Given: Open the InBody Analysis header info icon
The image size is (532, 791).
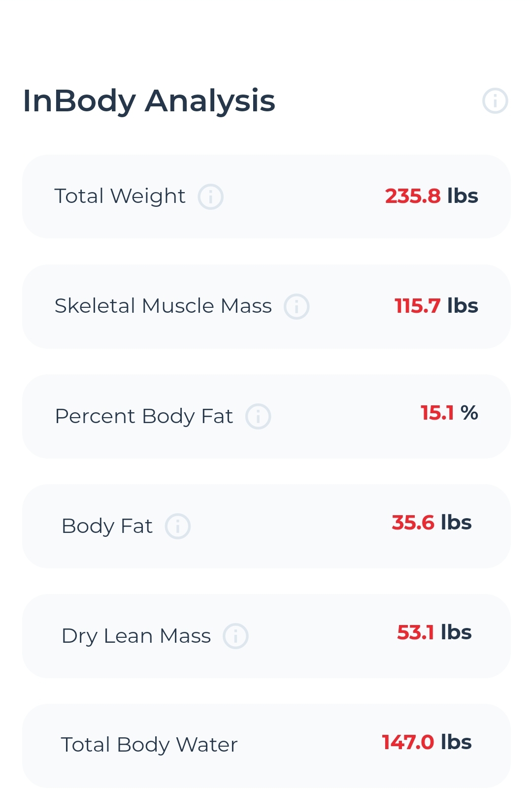Looking at the screenshot, I should pos(495,101).
